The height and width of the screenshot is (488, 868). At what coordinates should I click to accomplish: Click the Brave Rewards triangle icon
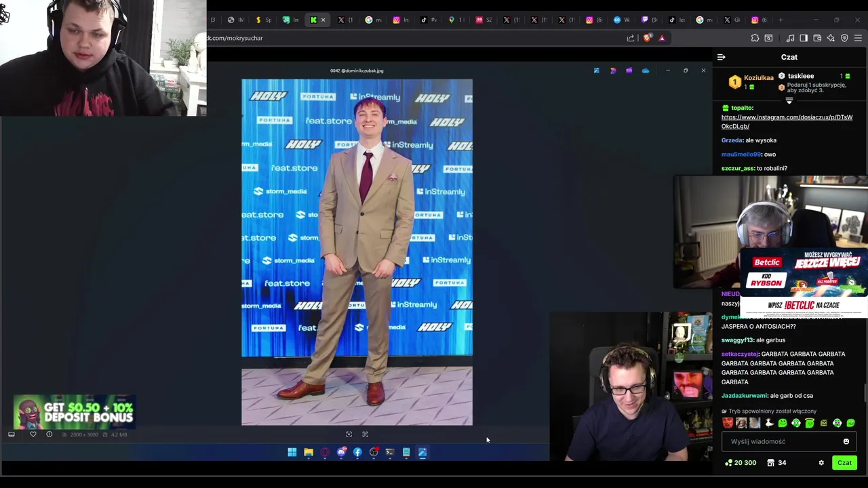(x=662, y=38)
